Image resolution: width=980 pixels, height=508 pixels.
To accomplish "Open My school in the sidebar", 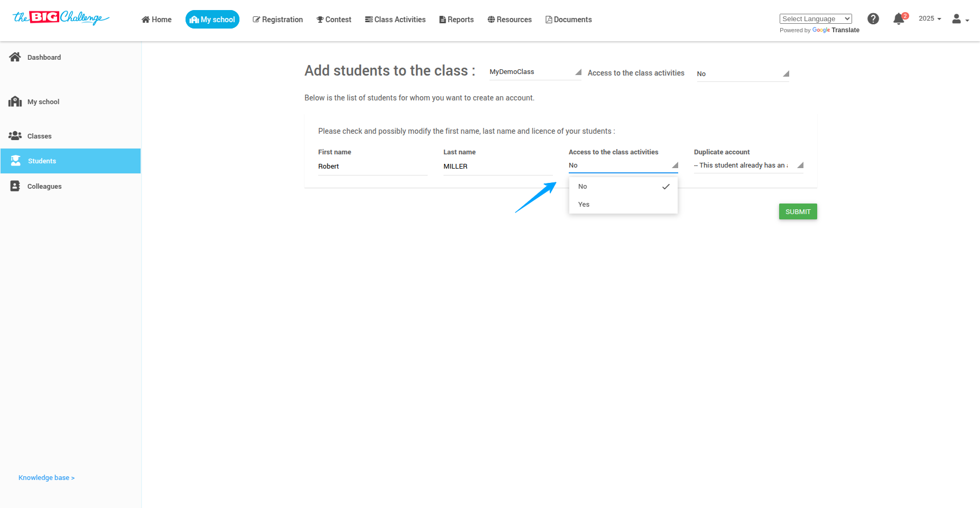I will point(70,101).
